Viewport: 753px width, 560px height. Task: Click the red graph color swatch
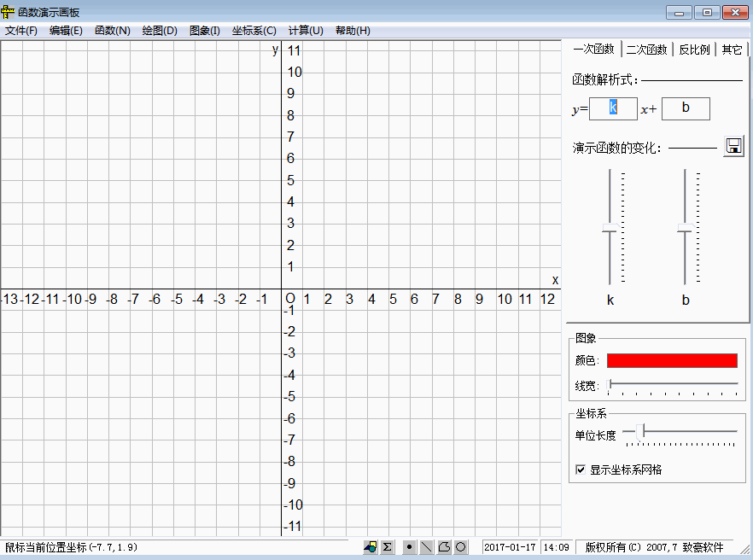pyautogui.click(x=672, y=361)
